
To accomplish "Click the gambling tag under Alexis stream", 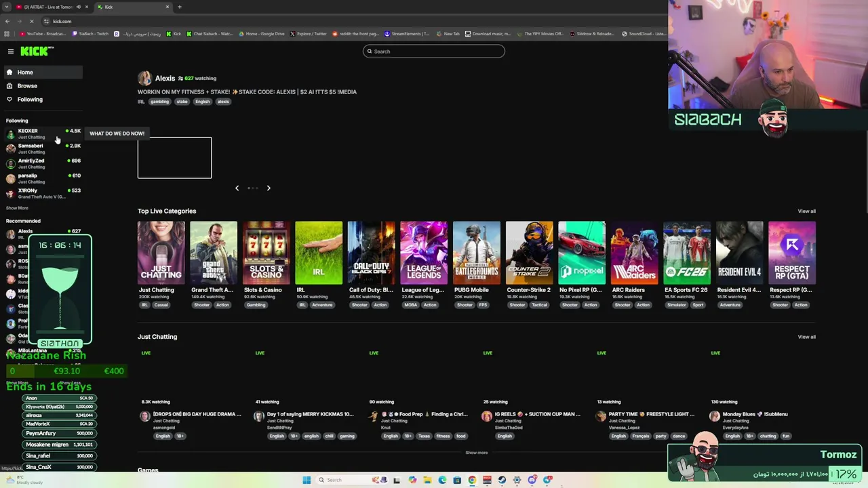I will pyautogui.click(x=159, y=102).
